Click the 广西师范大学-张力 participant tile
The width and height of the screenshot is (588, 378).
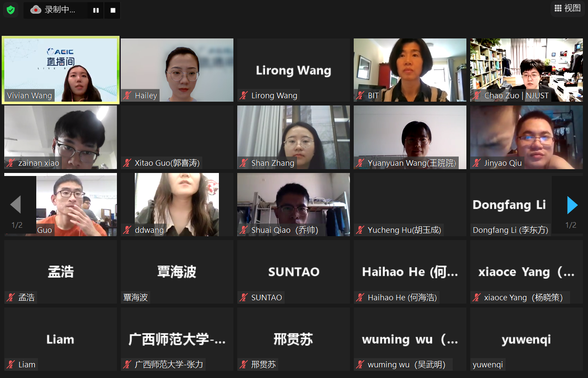[x=177, y=339]
